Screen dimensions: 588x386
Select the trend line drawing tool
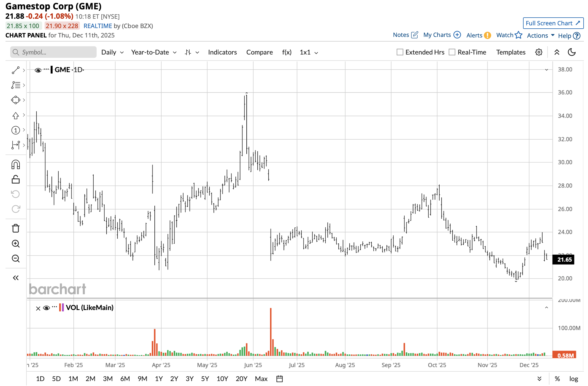pyautogui.click(x=16, y=70)
